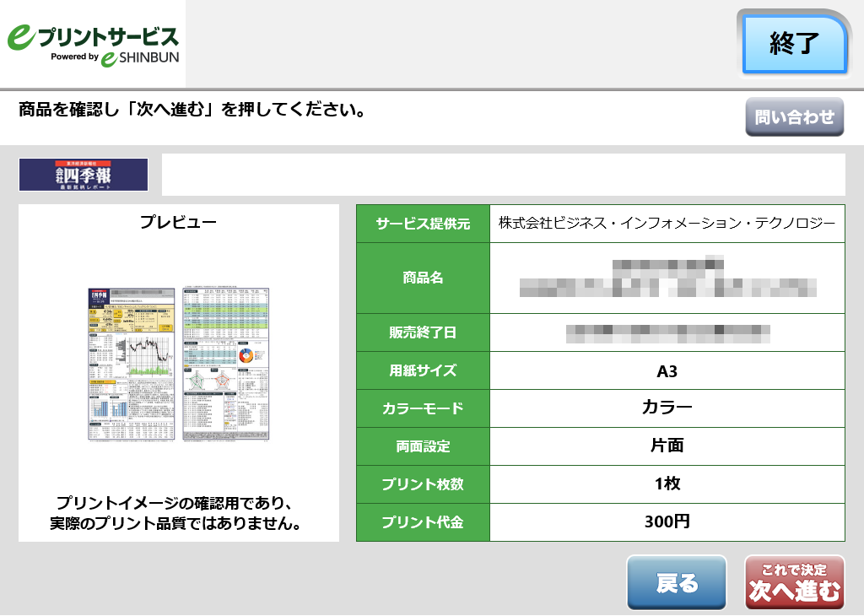864x616 pixels.
Task: Click the プリントイメージの確認用 notice text
Action: (x=175, y=512)
